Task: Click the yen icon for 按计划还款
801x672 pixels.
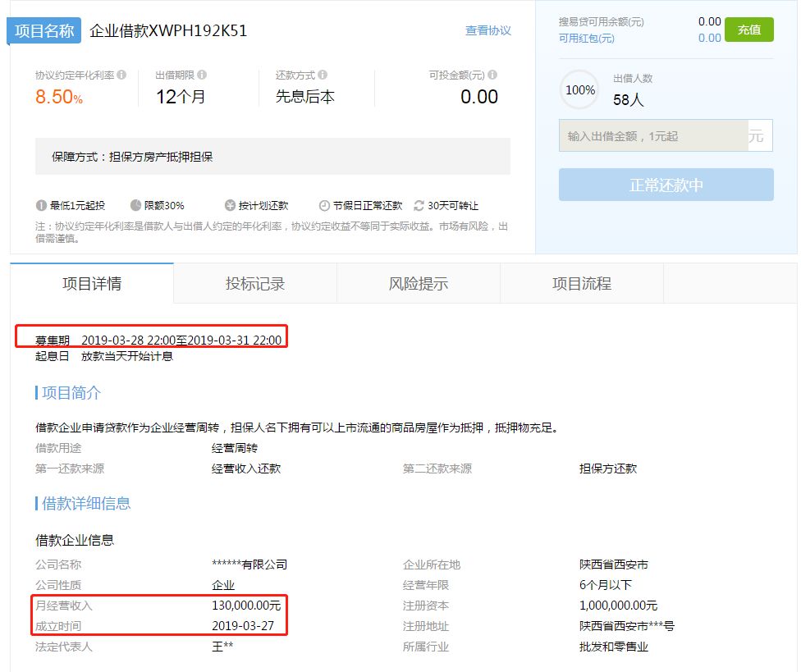Action: click(230, 205)
